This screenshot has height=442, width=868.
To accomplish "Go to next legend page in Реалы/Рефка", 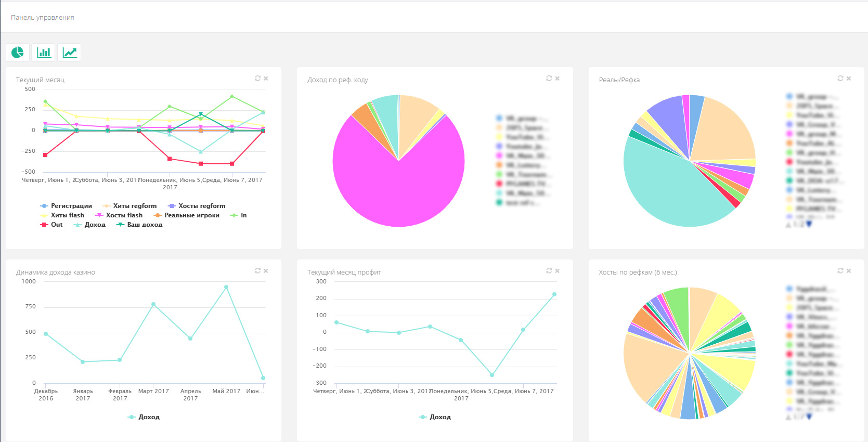I will point(809,224).
